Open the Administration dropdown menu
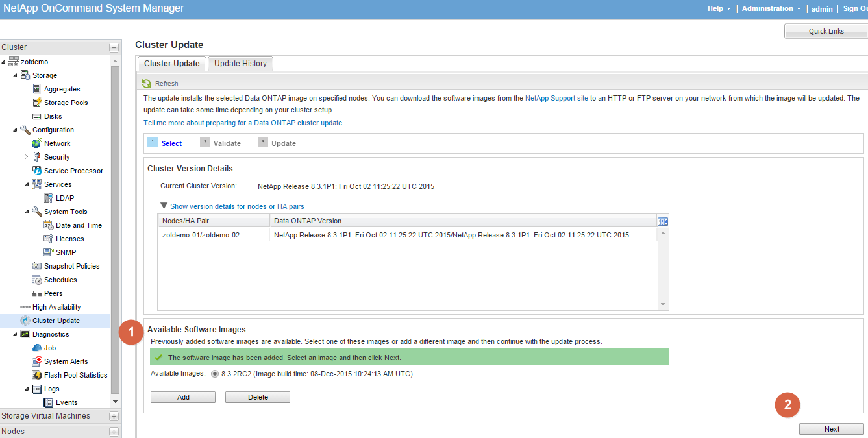 771,8
